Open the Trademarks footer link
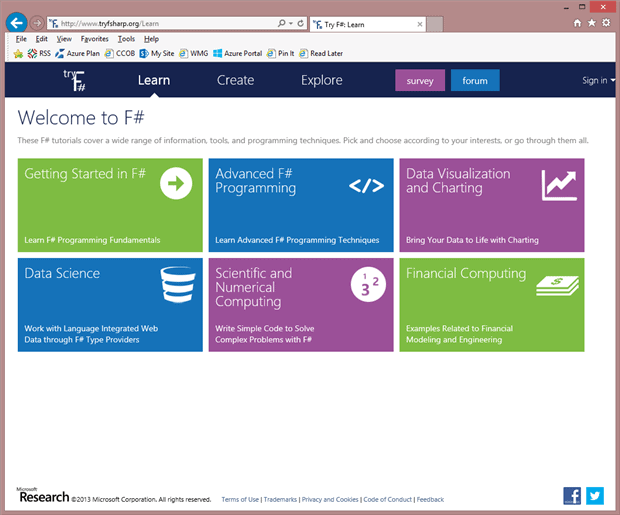Viewport: 620px width, 515px height. (x=280, y=500)
